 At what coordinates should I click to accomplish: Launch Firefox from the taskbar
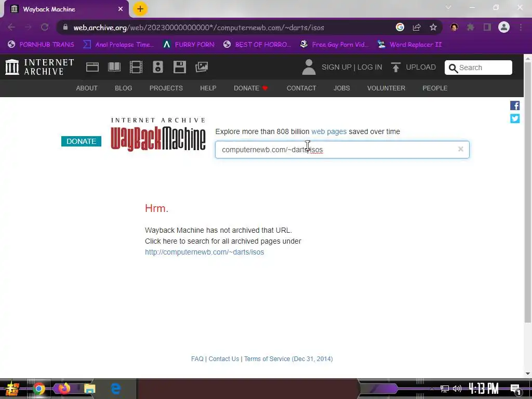pyautogui.click(x=64, y=388)
